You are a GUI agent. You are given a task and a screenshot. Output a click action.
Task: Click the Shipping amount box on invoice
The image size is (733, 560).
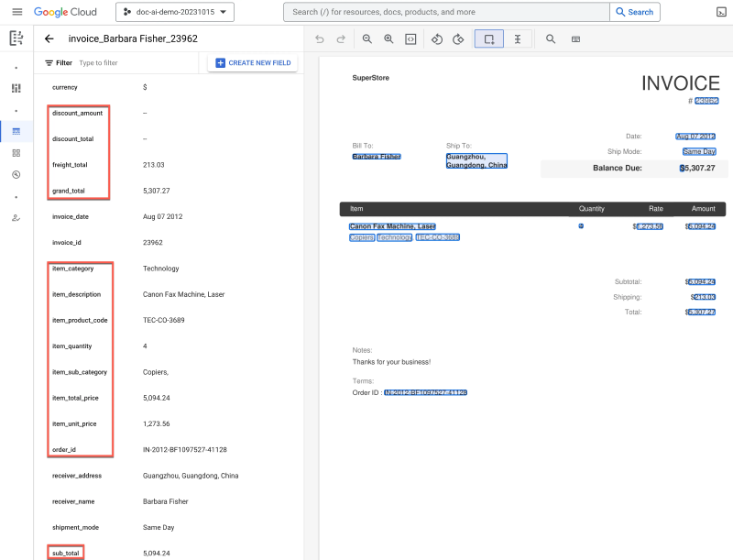(705, 297)
